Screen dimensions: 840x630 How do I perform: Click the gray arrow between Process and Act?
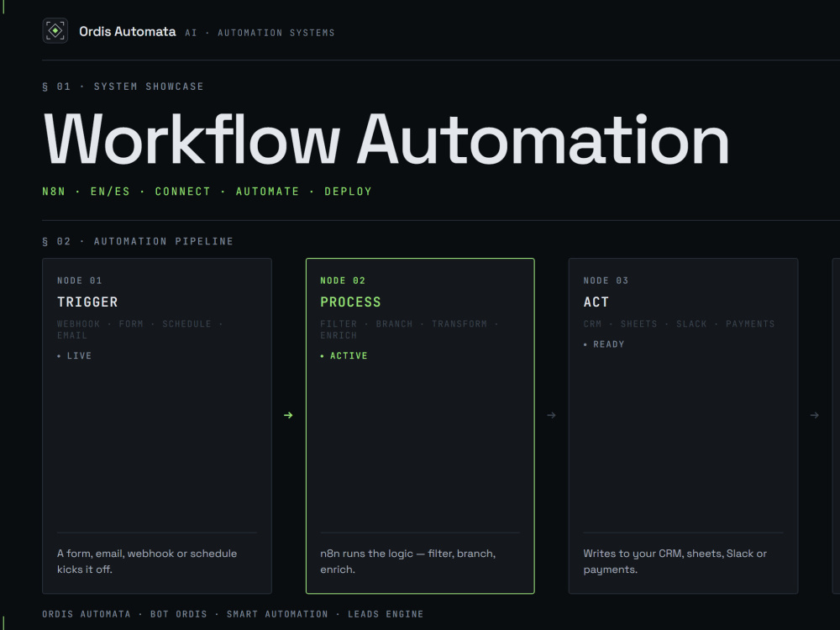pyautogui.click(x=551, y=415)
